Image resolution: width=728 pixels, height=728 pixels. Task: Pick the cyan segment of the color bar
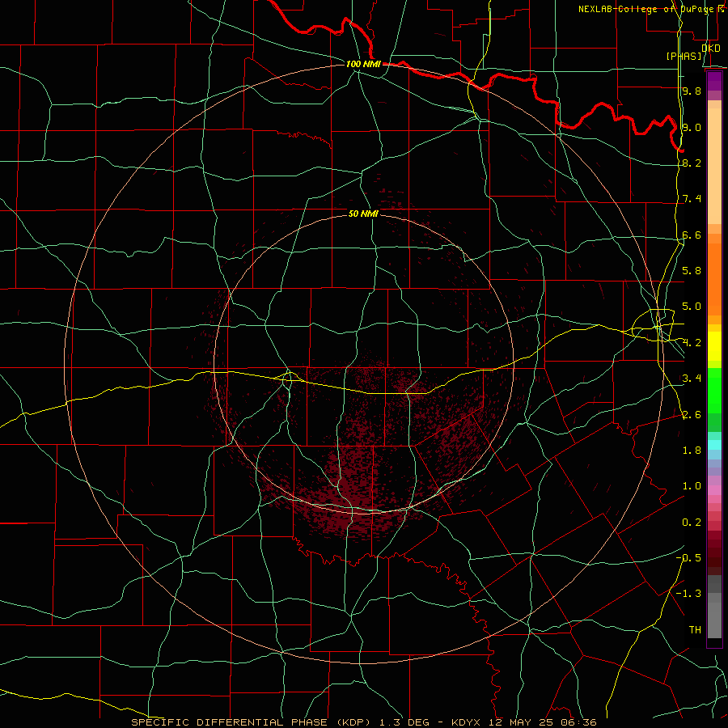click(714, 444)
